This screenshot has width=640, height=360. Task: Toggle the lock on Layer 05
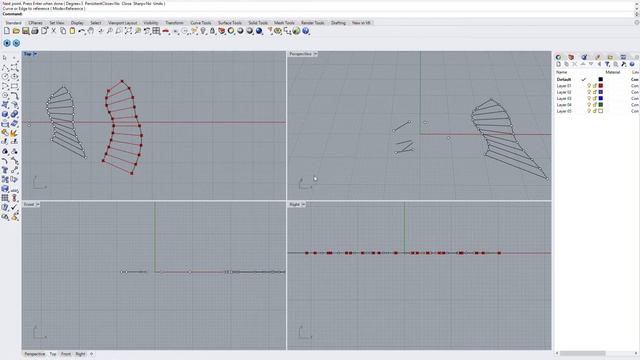[x=595, y=111]
